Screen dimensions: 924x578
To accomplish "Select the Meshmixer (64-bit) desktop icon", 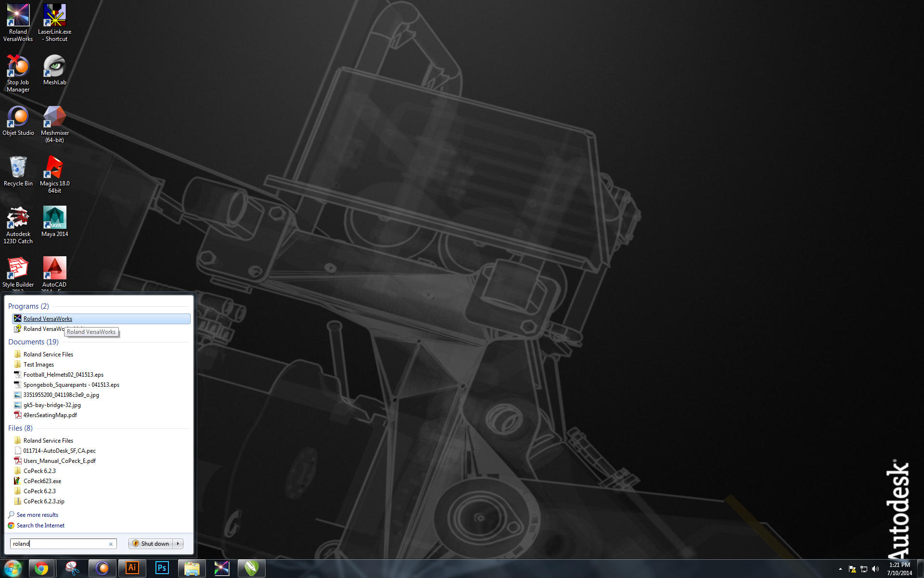I will [54, 124].
